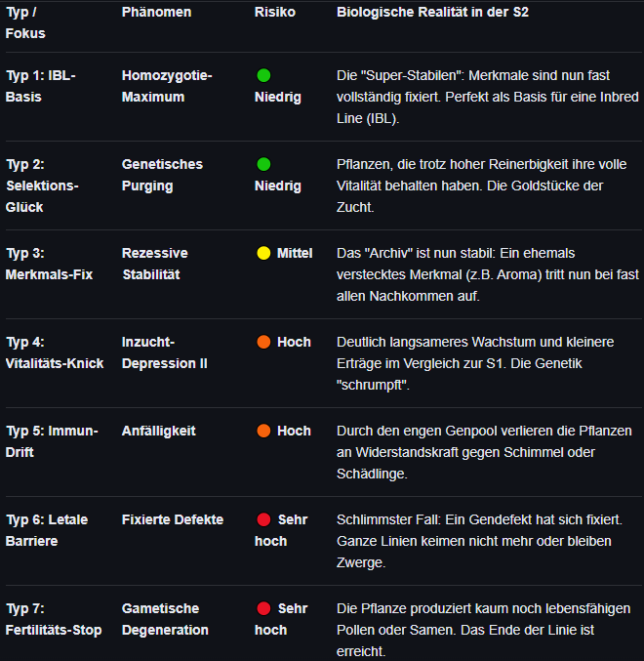The width and height of the screenshot is (644, 661).
Task: Click the Risiko column header
Action: click(274, 12)
